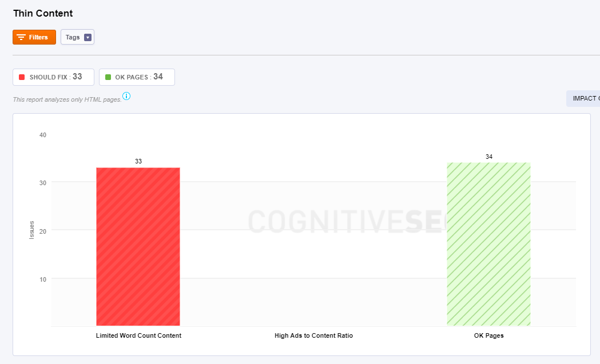The width and height of the screenshot is (600, 364).
Task: Open the Tags dropdown arrow
Action: [88, 37]
